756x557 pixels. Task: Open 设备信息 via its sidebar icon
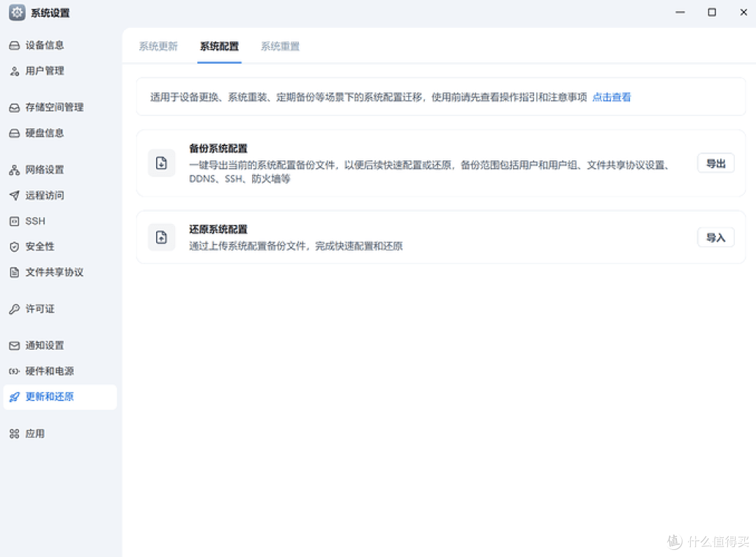click(x=14, y=45)
